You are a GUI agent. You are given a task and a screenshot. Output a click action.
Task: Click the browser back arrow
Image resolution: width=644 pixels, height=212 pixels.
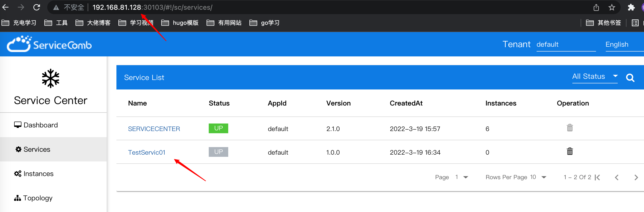[x=6, y=8]
